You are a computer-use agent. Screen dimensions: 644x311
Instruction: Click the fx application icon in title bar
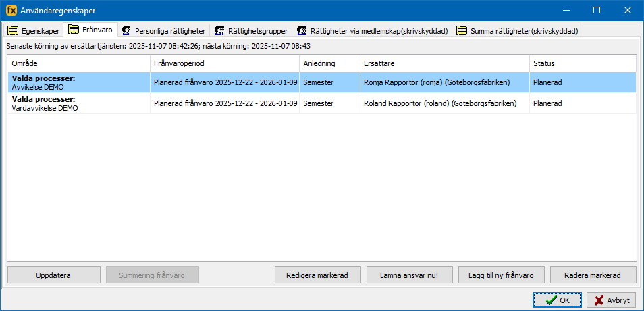click(11, 11)
